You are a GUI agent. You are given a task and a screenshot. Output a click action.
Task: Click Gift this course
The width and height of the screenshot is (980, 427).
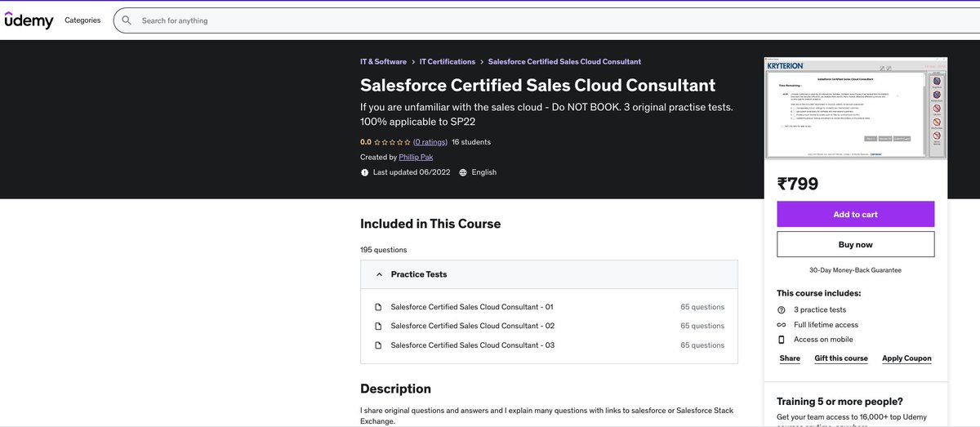tap(841, 358)
